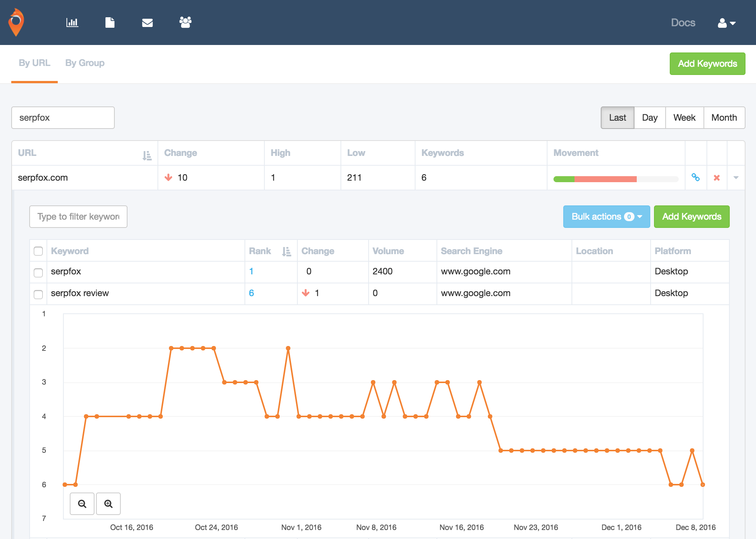
Task: Click the SerpFox fox logo
Action: pyautogui.click(x=16, y=22)
